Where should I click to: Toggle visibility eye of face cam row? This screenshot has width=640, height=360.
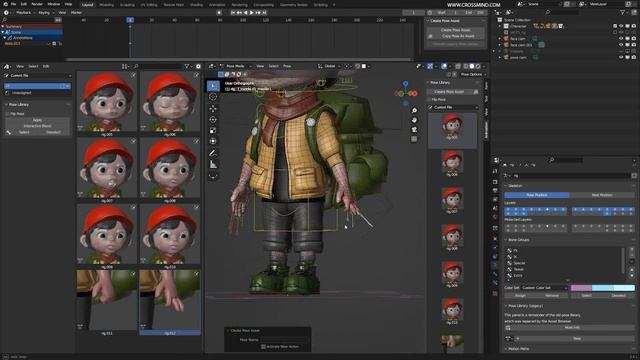[621, 39]
